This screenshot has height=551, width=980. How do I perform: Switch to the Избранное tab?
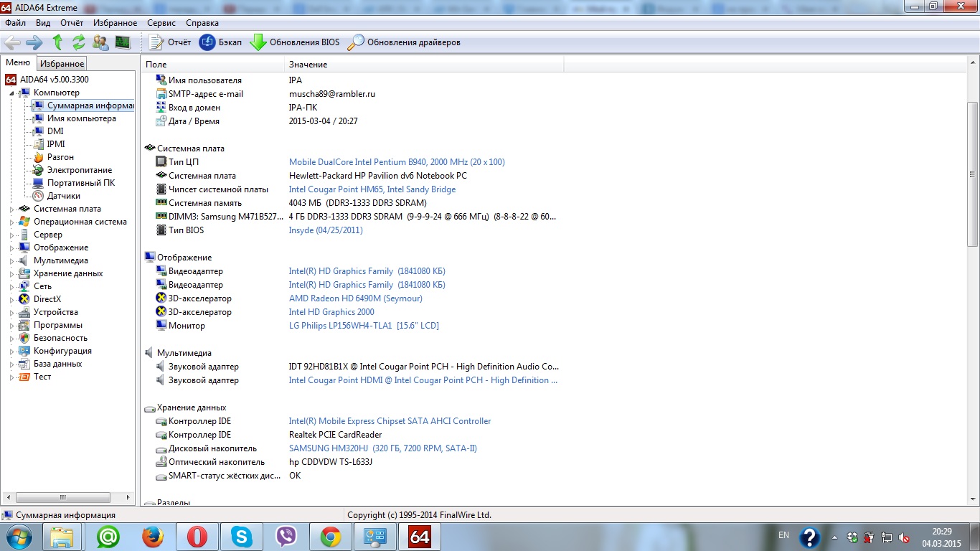[x=62, y=64]
